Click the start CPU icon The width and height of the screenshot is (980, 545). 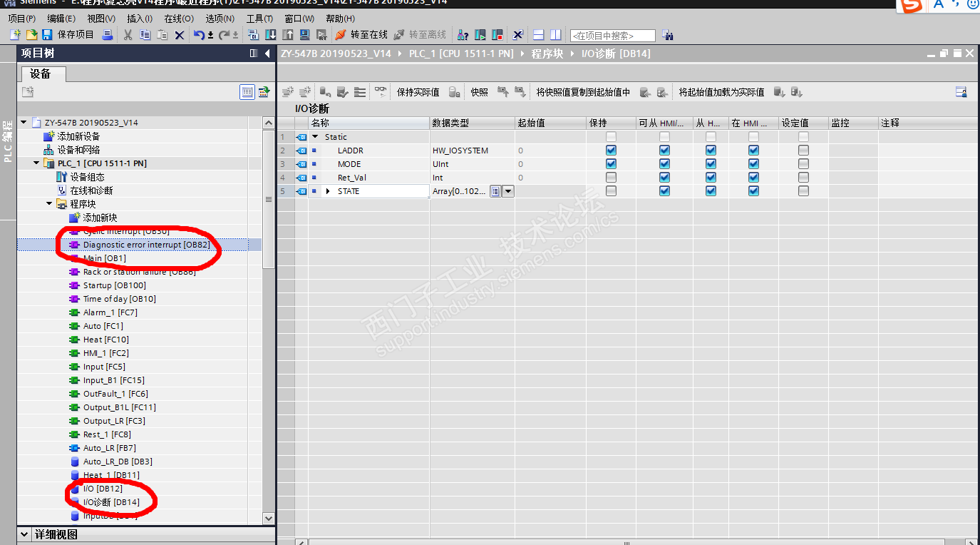tap(481, 35)
